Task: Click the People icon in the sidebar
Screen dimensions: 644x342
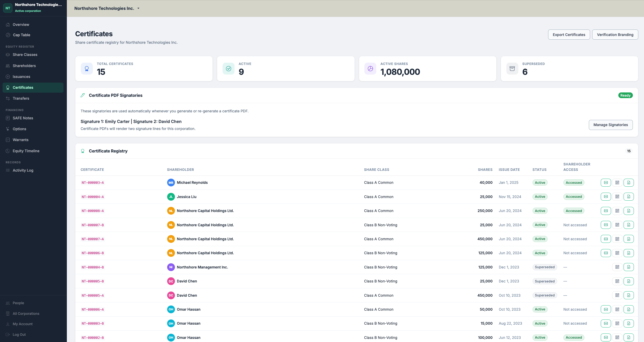Action: click(8, 303)
